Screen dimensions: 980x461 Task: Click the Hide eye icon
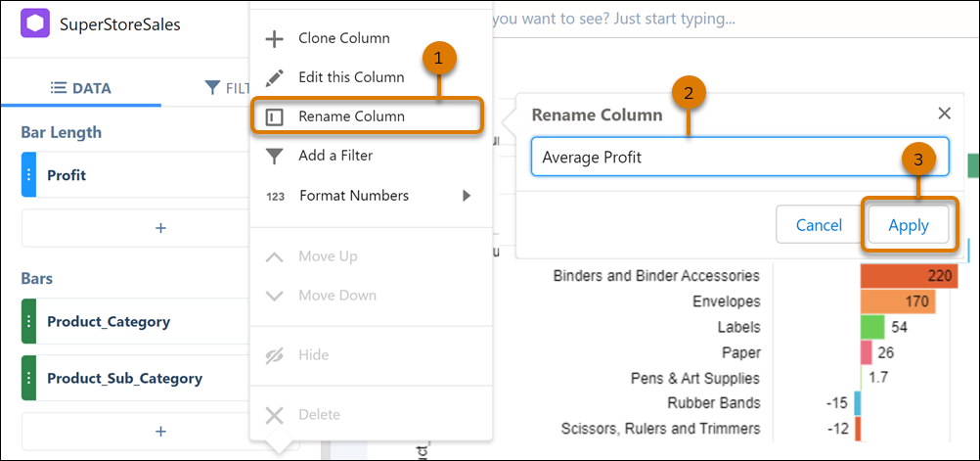click(x=275, y=355)
